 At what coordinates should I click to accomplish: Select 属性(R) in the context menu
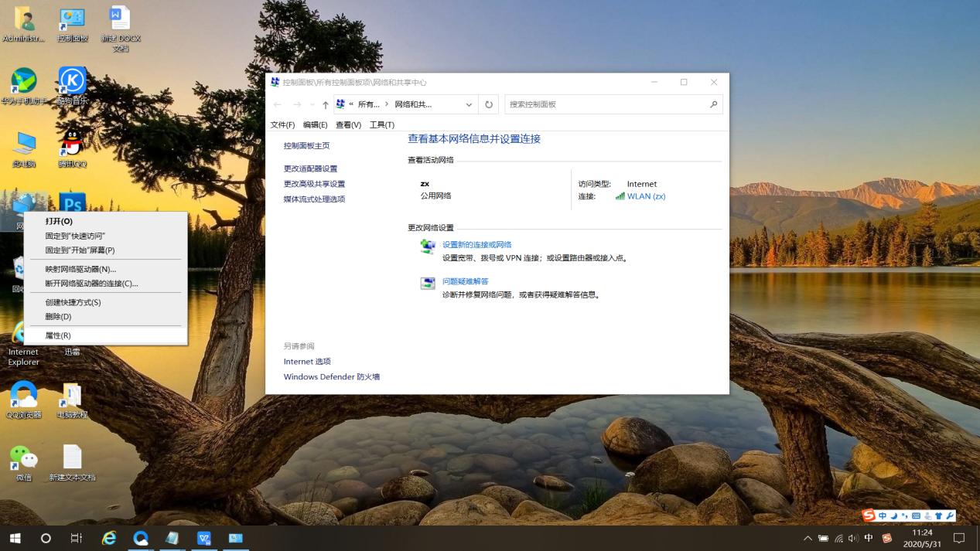58,335
